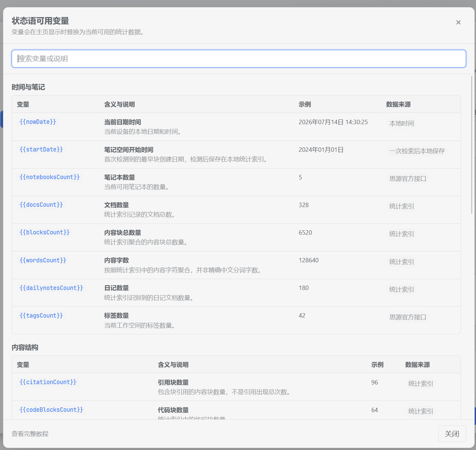The height and width of the screenshot is (450, 476).
Task: Click the example value 128640
Action: click(308, 260)
